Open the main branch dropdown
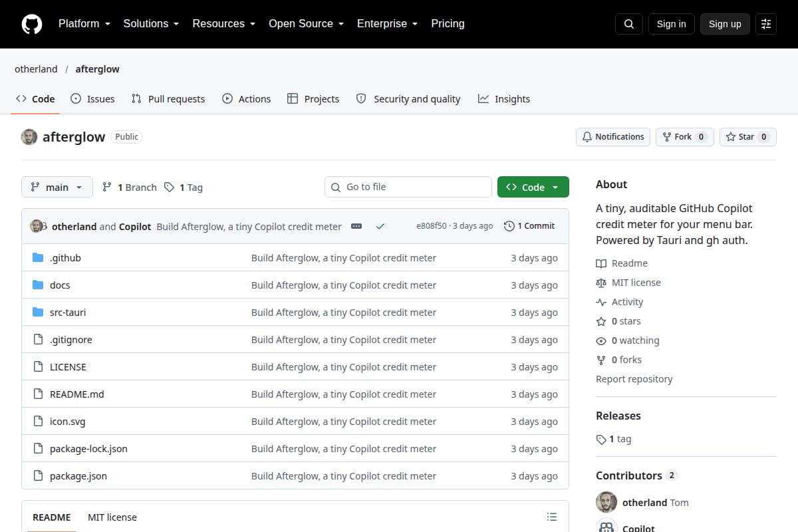The image size is (798, 532). 57,188
